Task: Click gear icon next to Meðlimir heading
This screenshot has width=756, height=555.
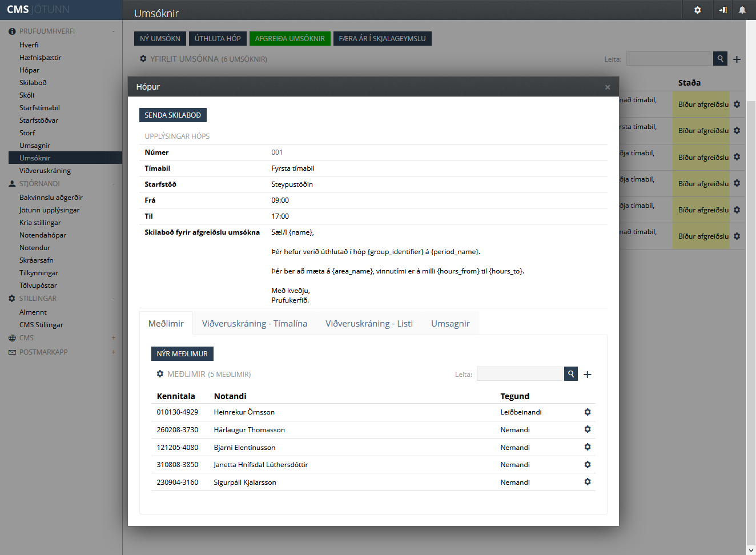Action: [x=160, y=374]
